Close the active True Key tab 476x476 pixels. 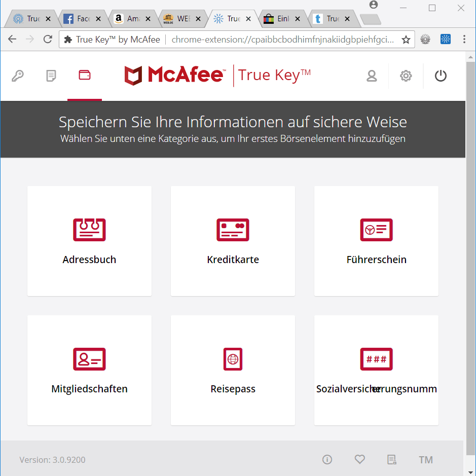[x=248, y=19]
